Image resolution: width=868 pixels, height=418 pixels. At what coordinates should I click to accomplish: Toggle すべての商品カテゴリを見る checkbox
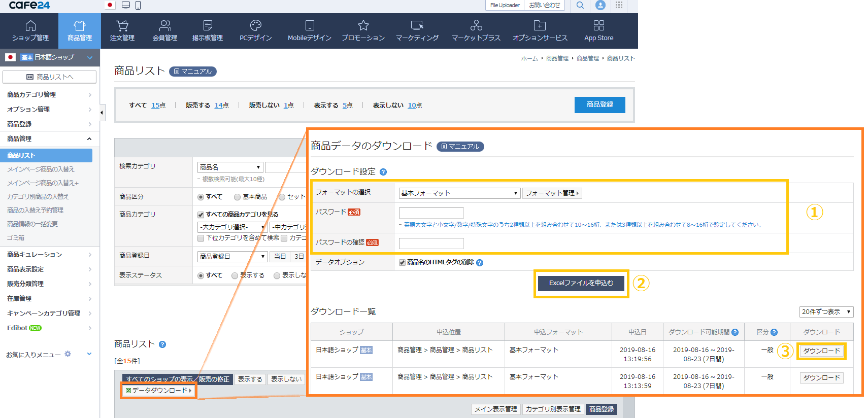point(201,215)
